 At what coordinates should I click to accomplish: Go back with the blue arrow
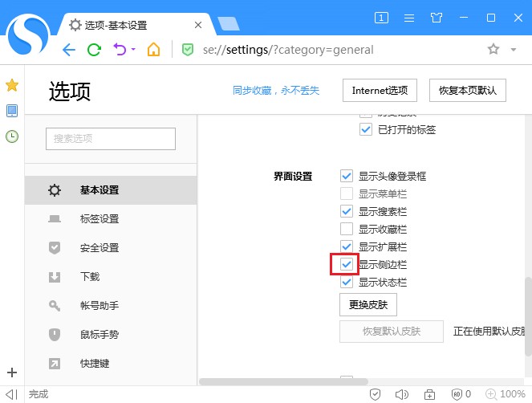[x=69, y=50]
